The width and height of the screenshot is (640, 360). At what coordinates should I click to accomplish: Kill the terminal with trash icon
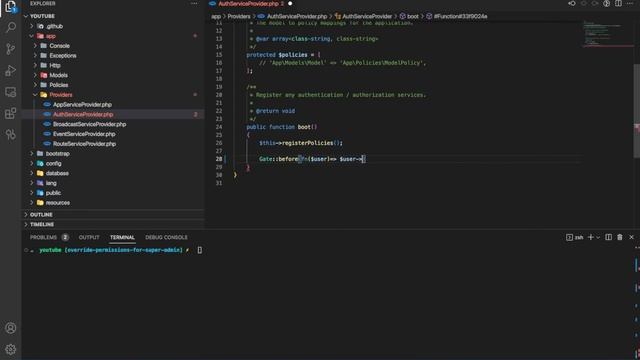click(x=620, y=237)
